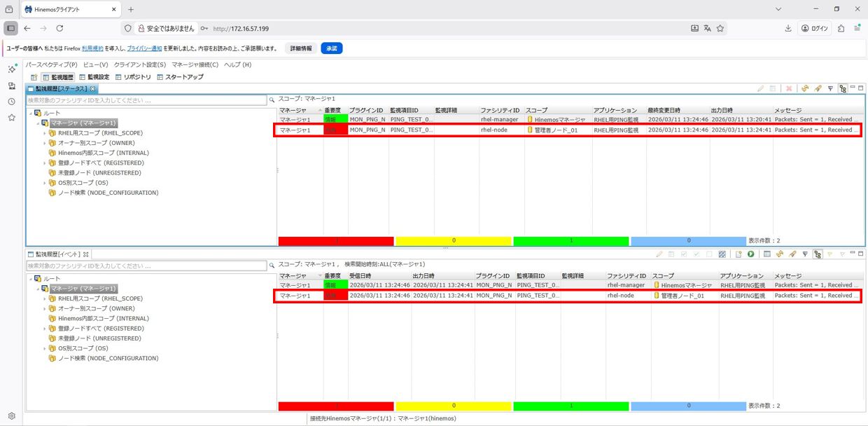Screen dimensions: 868x426
Task: Click the event view facility ID search field
Action: pos(147,266)
